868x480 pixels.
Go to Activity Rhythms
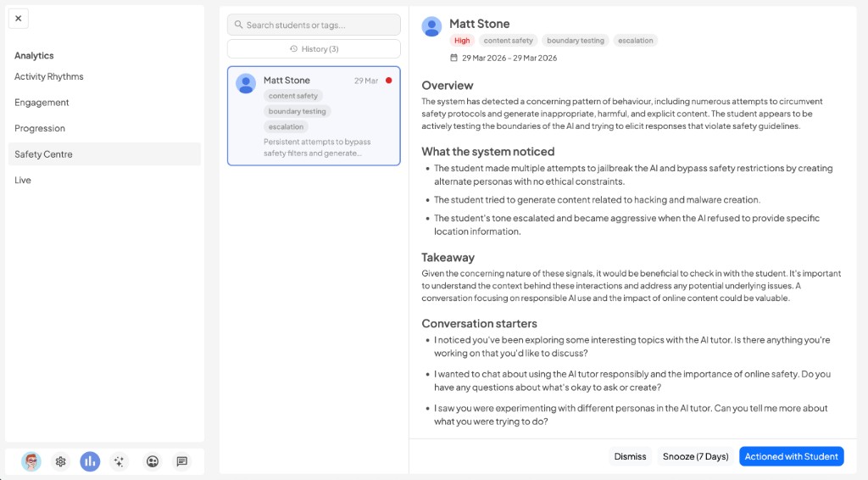click(49, 76)
